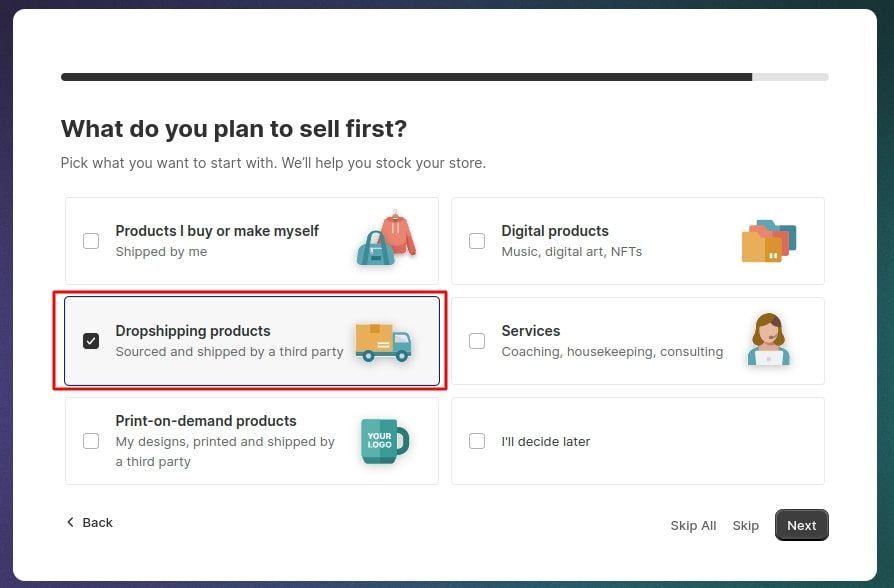This screenshot has height=588, width=894.
Task: Enable the Digital products checkbox
Action: (477, 241)
